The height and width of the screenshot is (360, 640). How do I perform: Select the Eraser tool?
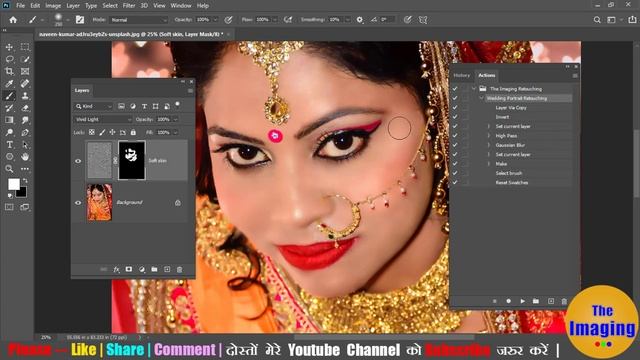25,108
